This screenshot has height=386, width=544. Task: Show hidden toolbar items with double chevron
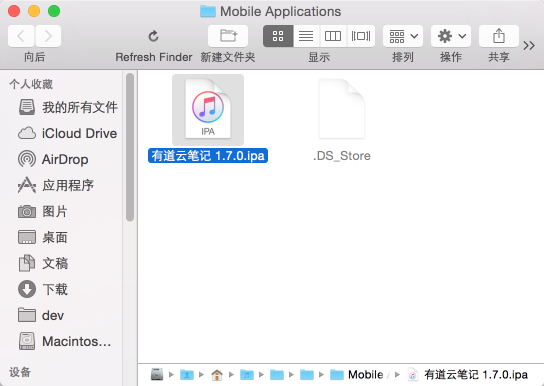click(529, 45)
